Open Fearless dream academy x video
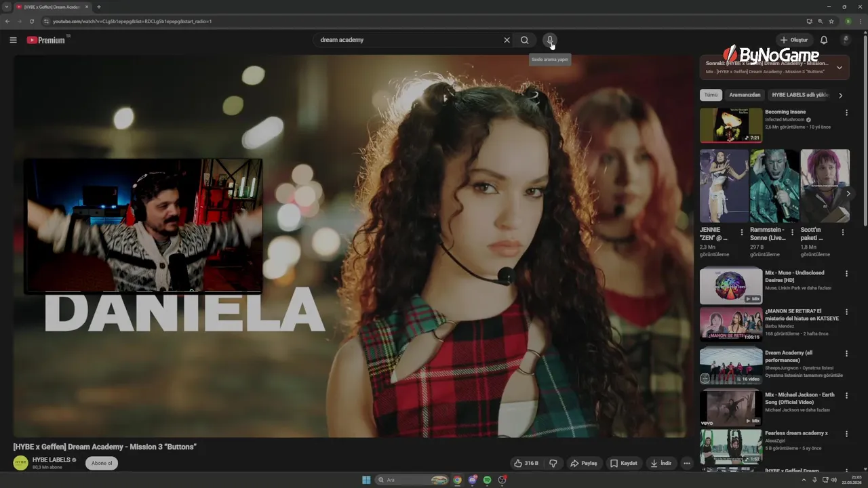The height and width of the screenshot is (488, 868). point(731,446)
